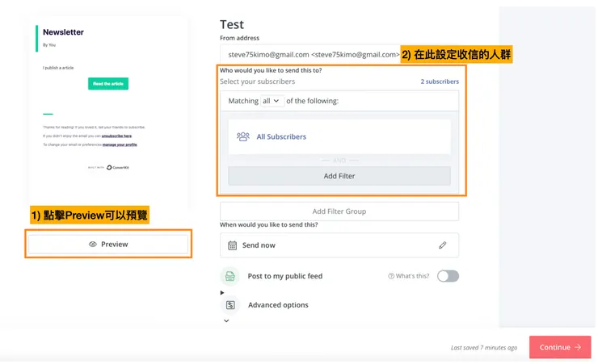598x364 pixels.
Task: Open the 2 subscribers link
Action: pyautogui.click(x=439, y=82)
